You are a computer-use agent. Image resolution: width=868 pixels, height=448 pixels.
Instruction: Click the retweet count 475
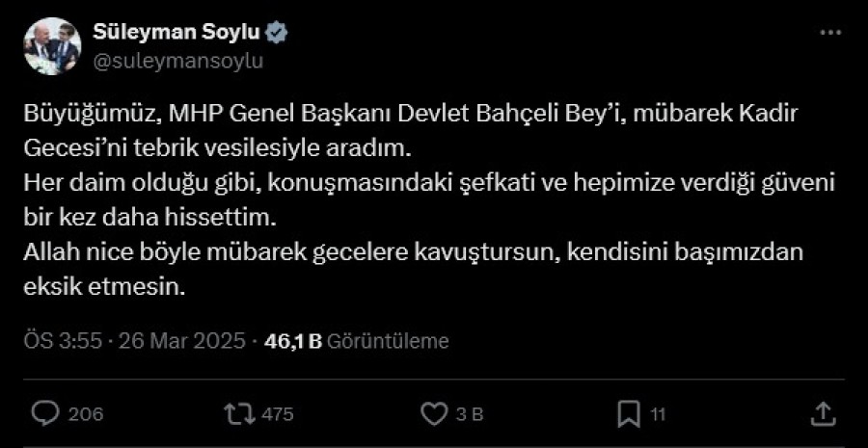click(277, 414)
